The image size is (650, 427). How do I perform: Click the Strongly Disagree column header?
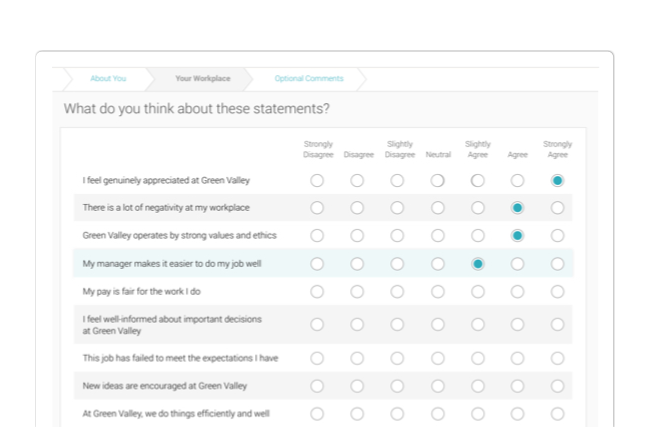point(318,149)
